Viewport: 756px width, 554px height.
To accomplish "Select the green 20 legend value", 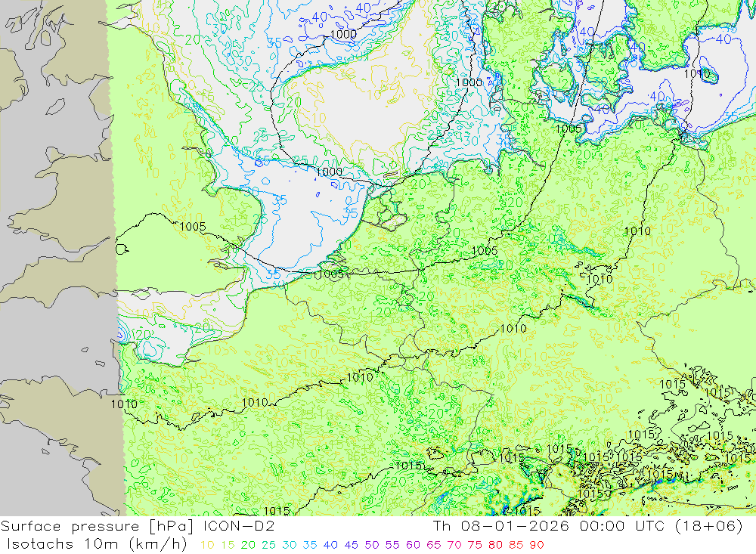I will point(248,546).
